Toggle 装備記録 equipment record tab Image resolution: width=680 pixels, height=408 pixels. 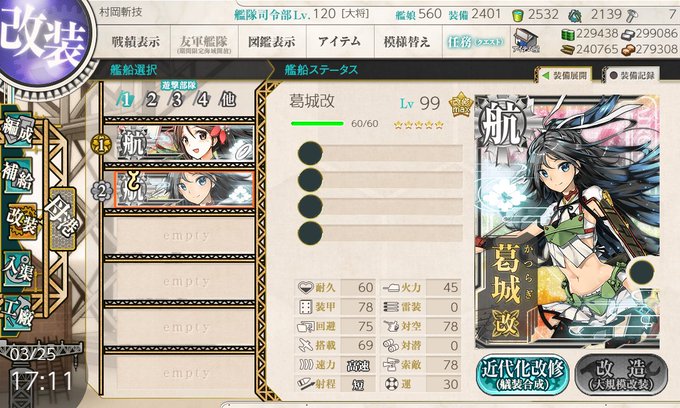click(x=632, y=75)
